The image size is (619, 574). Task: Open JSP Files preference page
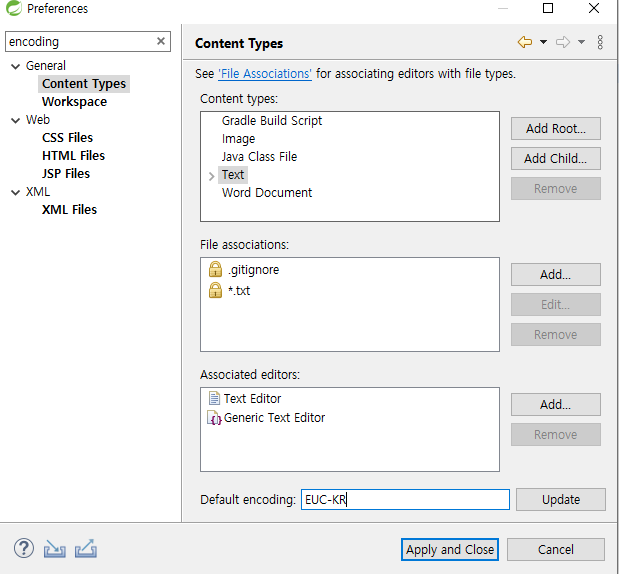pyautogui.click(x=66, y=174)
